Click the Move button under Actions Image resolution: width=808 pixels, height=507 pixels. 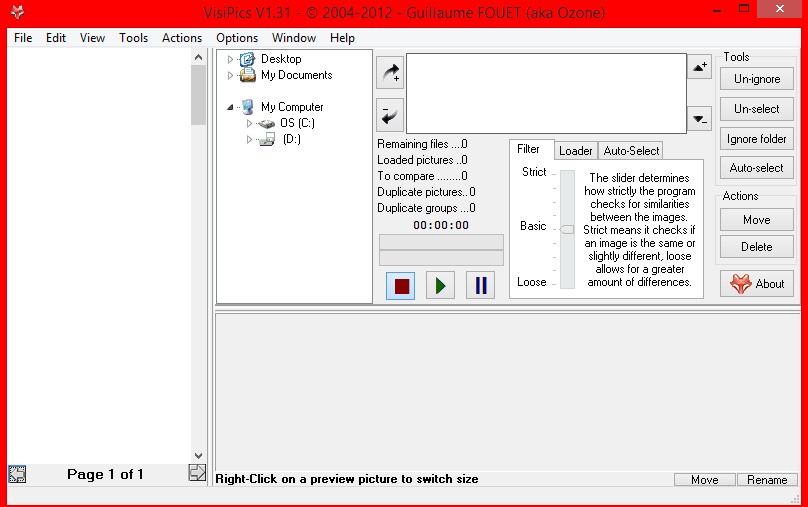tap(757, 219)
